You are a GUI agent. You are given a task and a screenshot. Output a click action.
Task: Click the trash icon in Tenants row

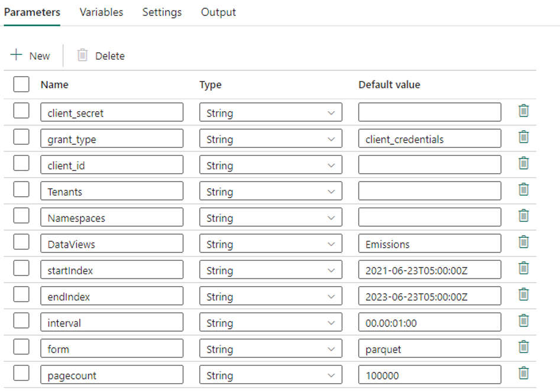tap(523, 189)
